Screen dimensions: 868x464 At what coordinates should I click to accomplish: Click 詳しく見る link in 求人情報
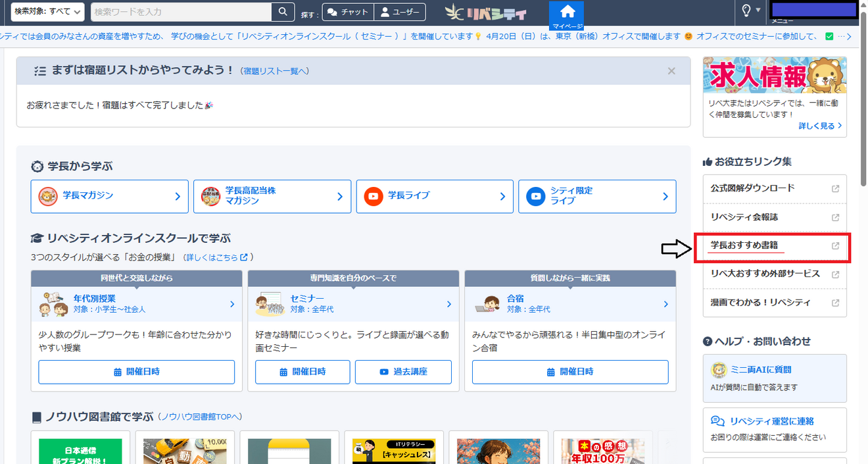point(821,126)
